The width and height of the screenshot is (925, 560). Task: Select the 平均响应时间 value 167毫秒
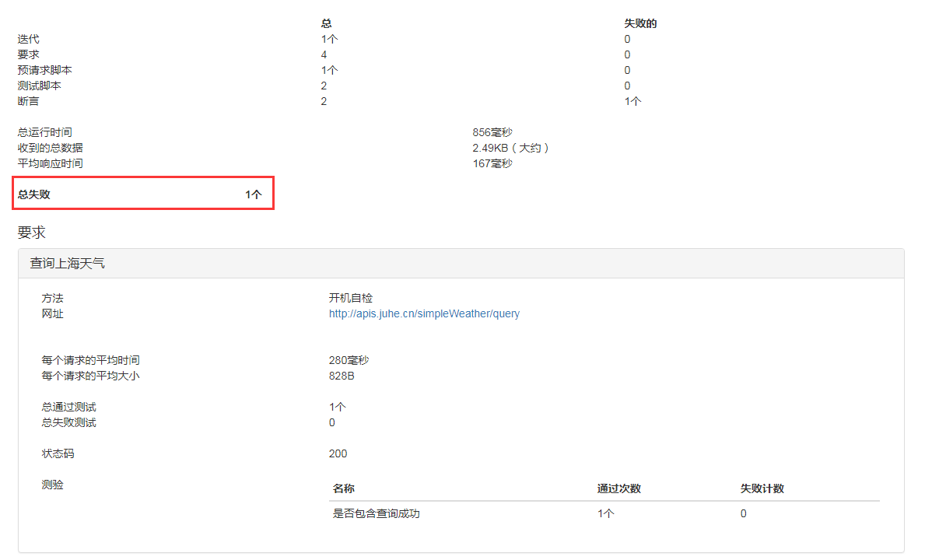(x=492, y=163)
